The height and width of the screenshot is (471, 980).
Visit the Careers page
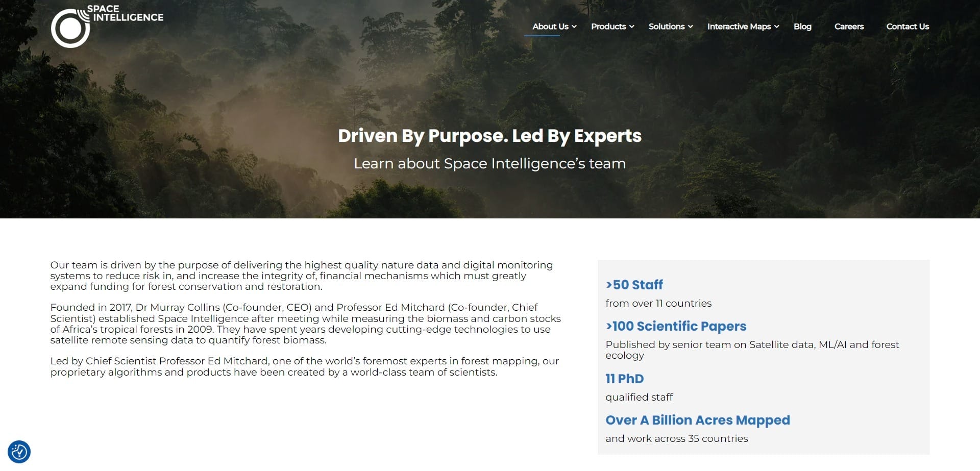(x=849, y=27)
